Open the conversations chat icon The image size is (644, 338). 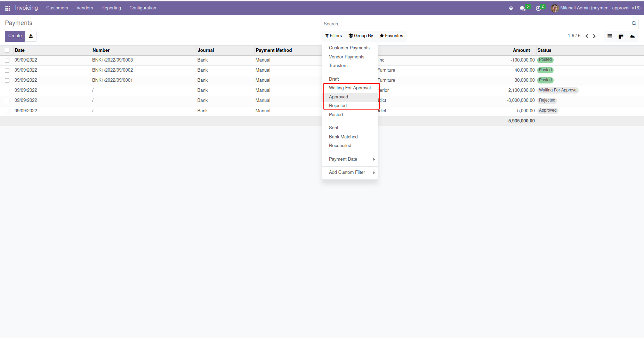(522, 8)
